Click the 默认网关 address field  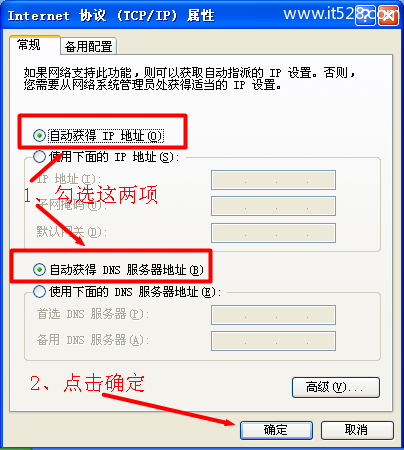coord(273,233)
